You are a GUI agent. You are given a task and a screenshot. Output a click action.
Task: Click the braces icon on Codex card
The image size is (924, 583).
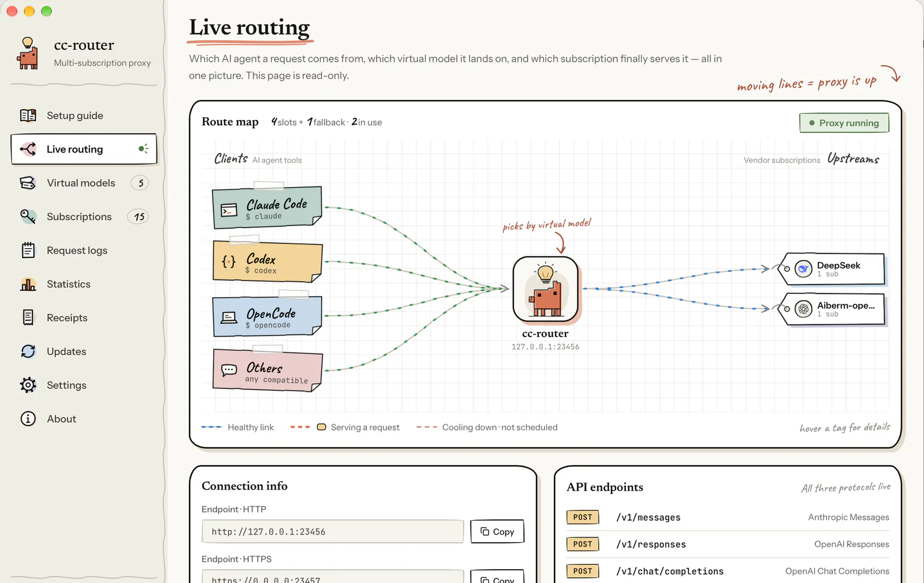point(229,262)
